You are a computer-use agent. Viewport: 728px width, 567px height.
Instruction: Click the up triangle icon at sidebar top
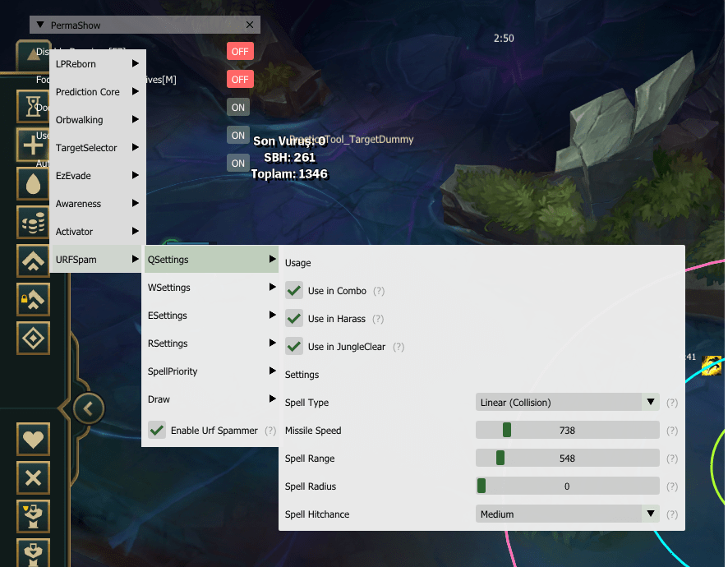click(x=31, y=55)
